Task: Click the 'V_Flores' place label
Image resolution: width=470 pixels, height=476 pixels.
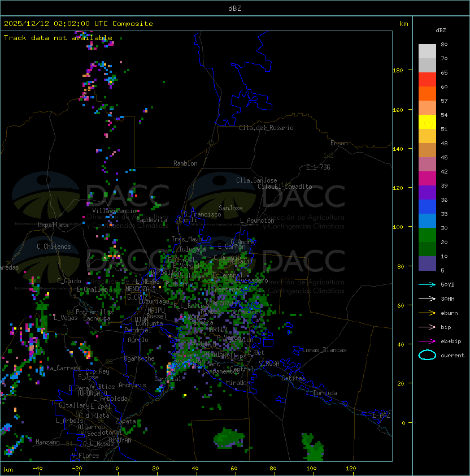Action: point(85,456)
